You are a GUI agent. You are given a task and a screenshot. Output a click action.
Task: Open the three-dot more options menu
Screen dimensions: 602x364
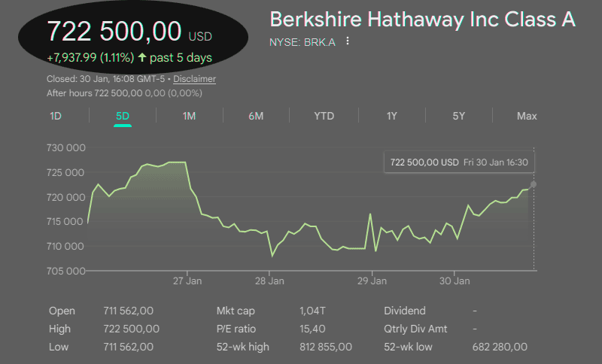point(348,41)
